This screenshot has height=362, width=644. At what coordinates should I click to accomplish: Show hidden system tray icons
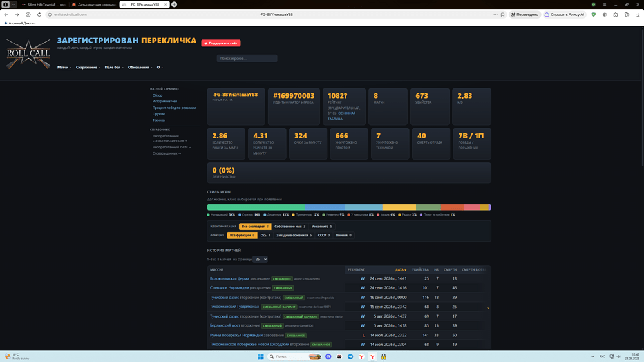[x=592, y=357]
